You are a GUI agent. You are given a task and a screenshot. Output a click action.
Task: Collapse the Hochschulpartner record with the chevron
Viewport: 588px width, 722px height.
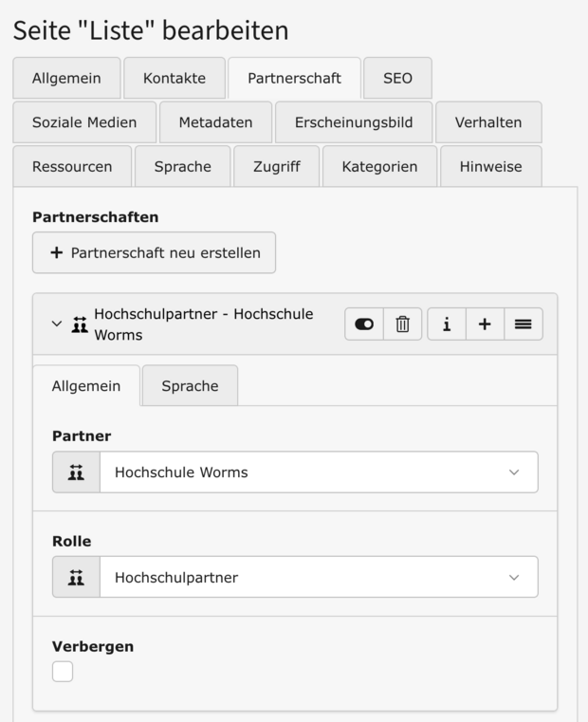click(57, 324)
